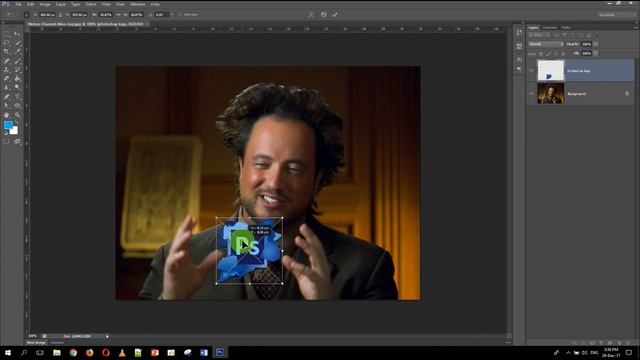Toggle Quick Mask mode
Screen dimensions: 640x360
click(7, 142)
